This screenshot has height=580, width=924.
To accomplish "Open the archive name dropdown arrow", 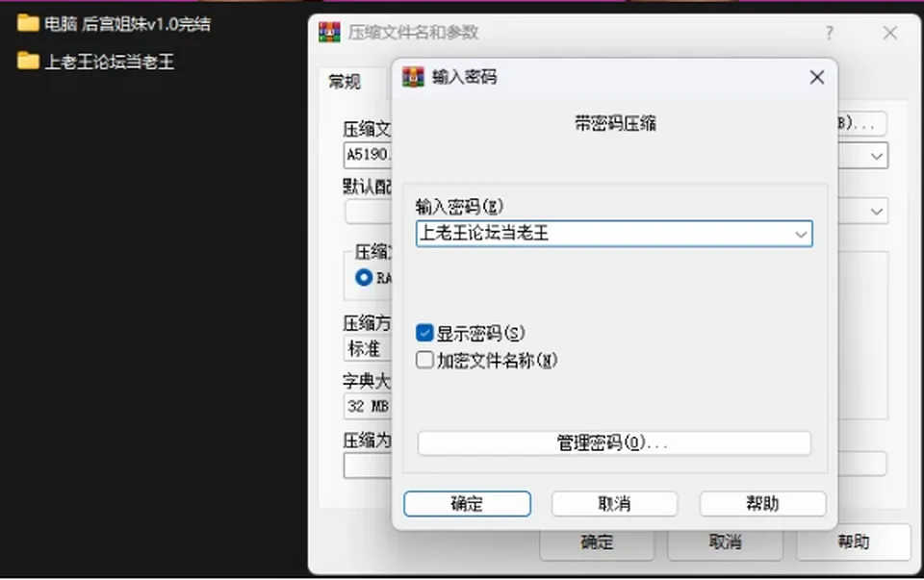I will pos(876,156).
